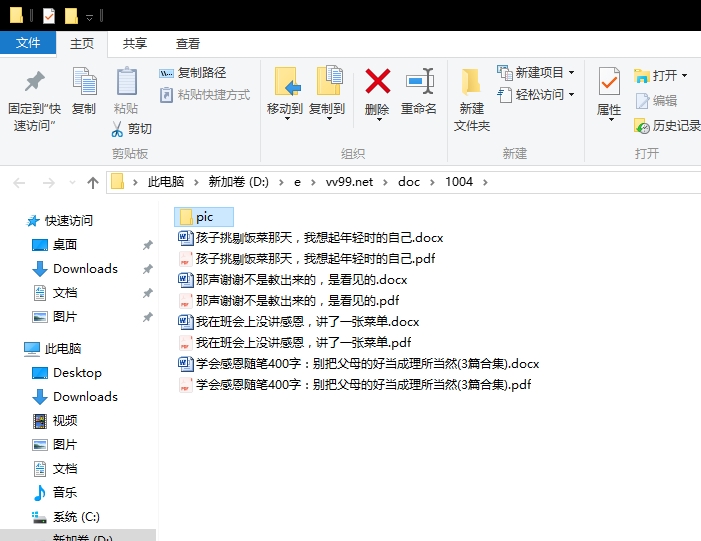Click doc in address breadcrumb
The image size is (701, 541).
pos(409,182)
